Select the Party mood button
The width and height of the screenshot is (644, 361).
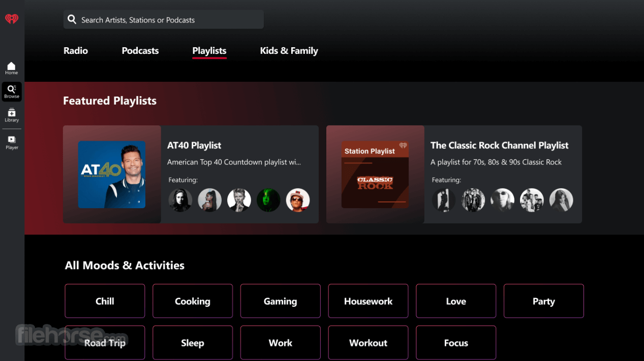click(x=544, y=301)
